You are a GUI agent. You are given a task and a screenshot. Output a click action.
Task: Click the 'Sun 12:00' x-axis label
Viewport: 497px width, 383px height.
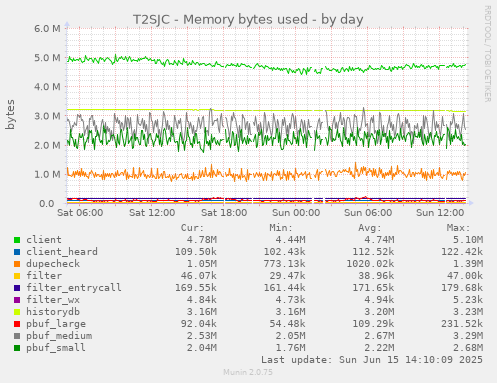click(440, 213)
